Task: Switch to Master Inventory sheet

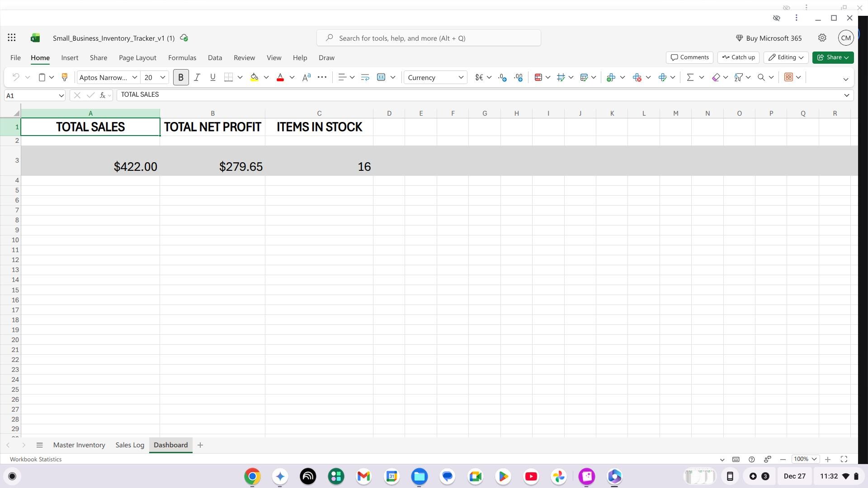Action: pyautogui.click(x=79, y=445)
